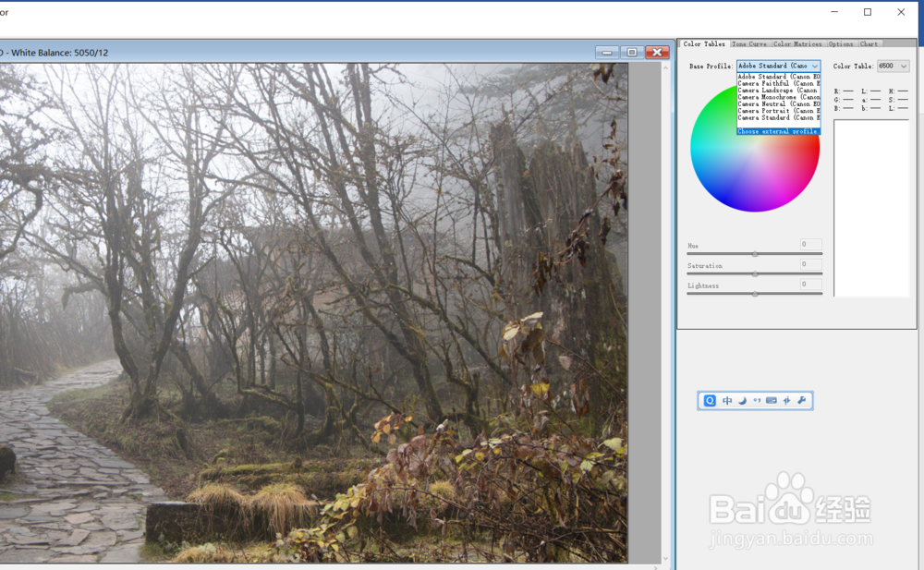924x570 pixels.
Task: Toggle the punctuation mode icon in IME bar
Action: [757, 401]
